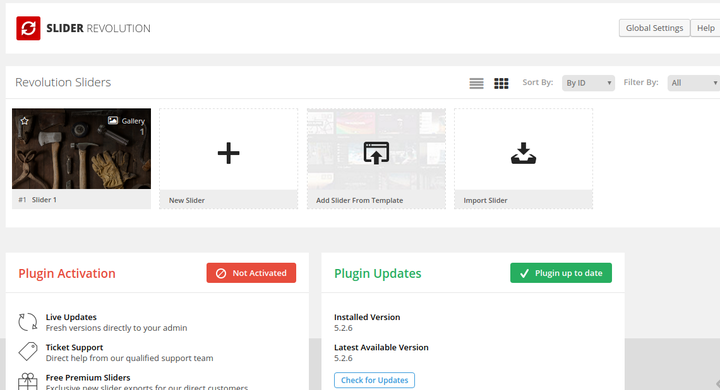Click the template upload window icon
720x390 pixels.
376,153
